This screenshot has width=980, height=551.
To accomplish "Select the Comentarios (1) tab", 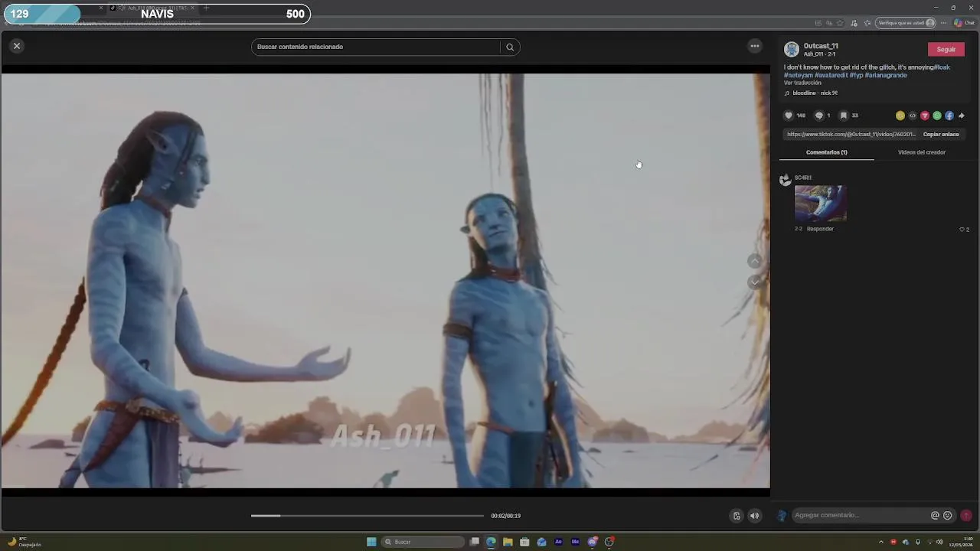I will (x=826, y=152).
